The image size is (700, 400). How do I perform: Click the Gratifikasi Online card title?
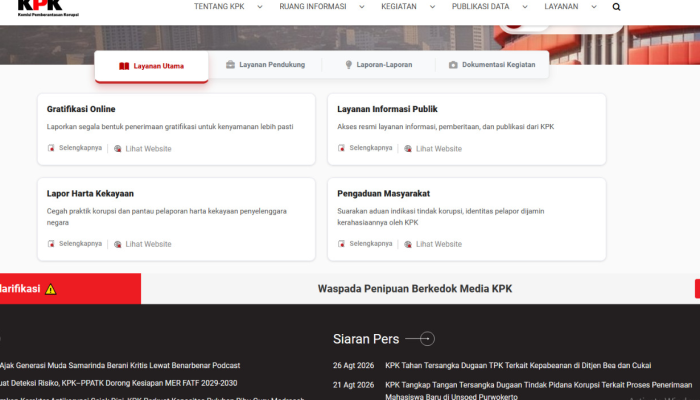point(81,109)
